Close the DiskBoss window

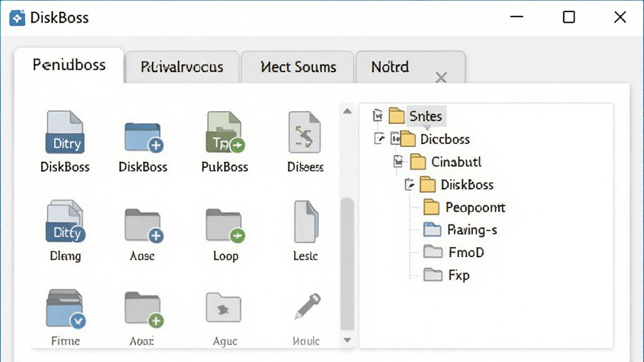click(x=620, y=17)
